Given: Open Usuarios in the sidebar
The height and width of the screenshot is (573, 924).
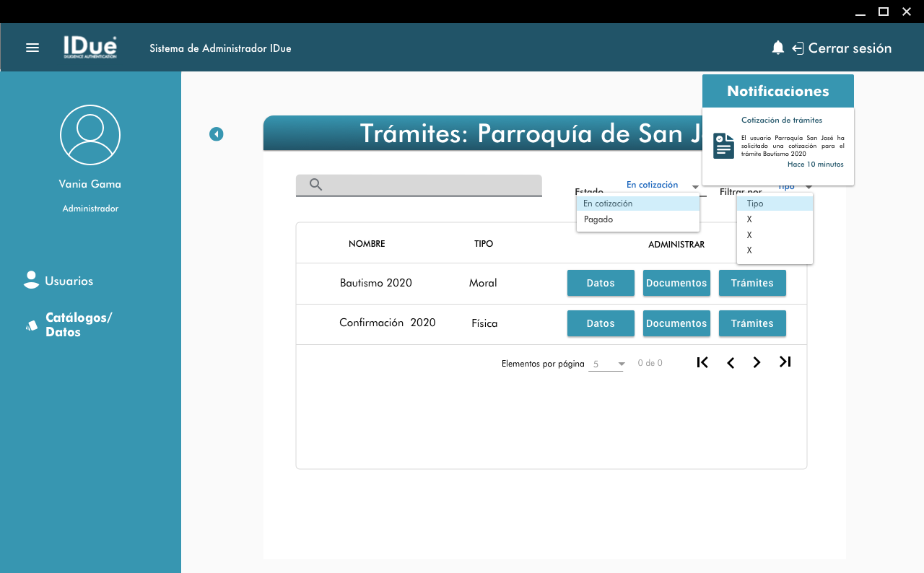Looking at the screenshot, I should (69, 281).
